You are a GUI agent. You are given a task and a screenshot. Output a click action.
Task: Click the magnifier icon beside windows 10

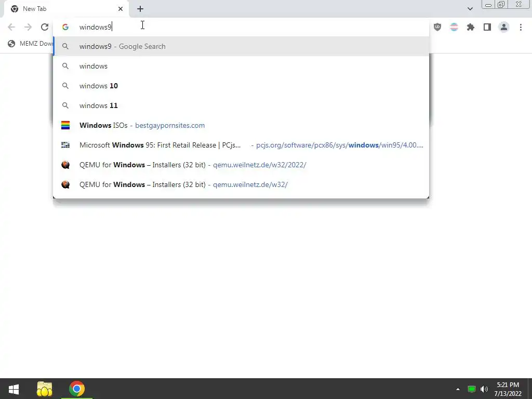[x=65, y=86]
